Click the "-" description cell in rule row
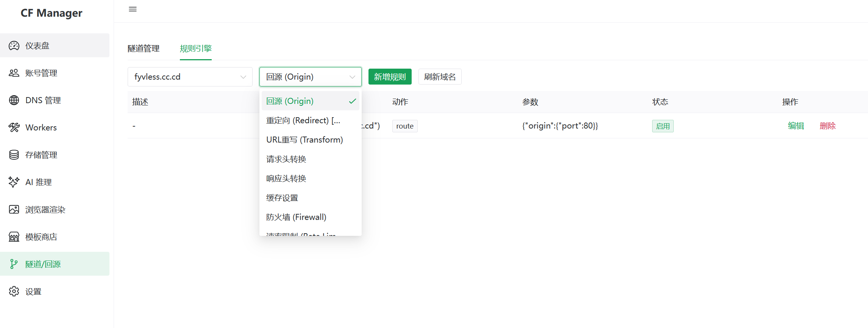The width and height of the screenshot is (868, 328). [134, 126]
